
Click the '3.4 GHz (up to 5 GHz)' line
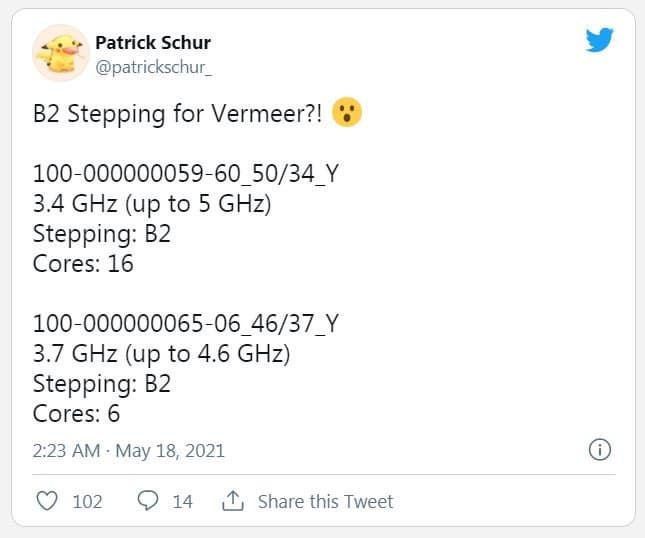[149, 203]
